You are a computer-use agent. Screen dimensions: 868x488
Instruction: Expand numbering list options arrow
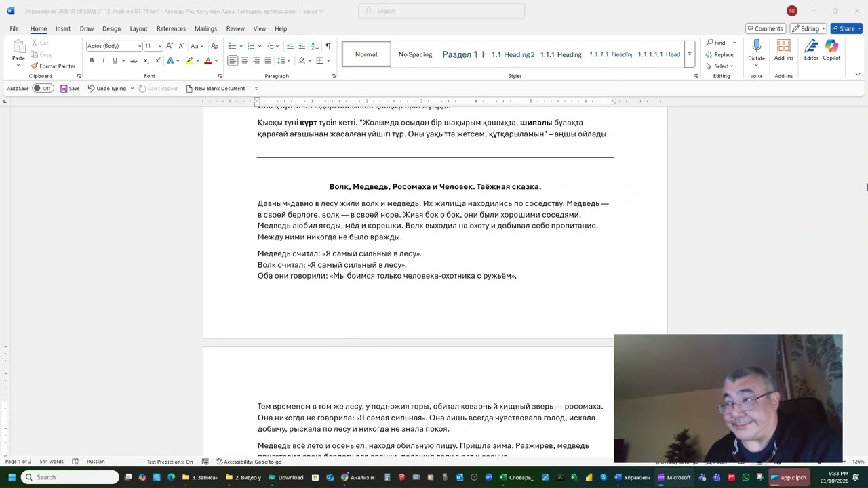point(258,46)
